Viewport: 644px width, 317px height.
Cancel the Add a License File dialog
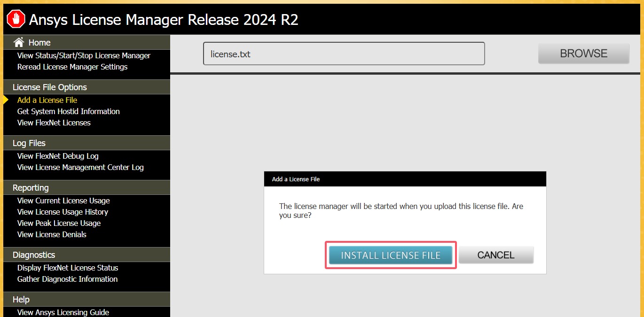pyautogui.click(x=496, y=255)
